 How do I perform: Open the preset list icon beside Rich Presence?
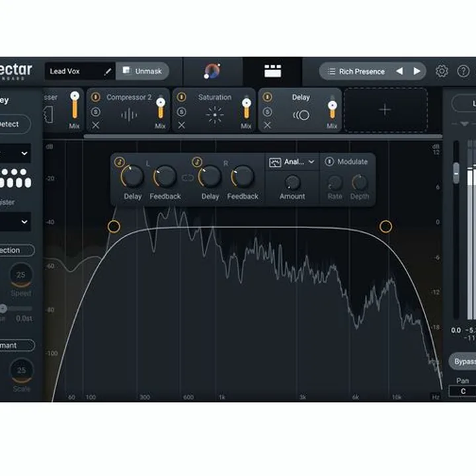coord(331,71)
